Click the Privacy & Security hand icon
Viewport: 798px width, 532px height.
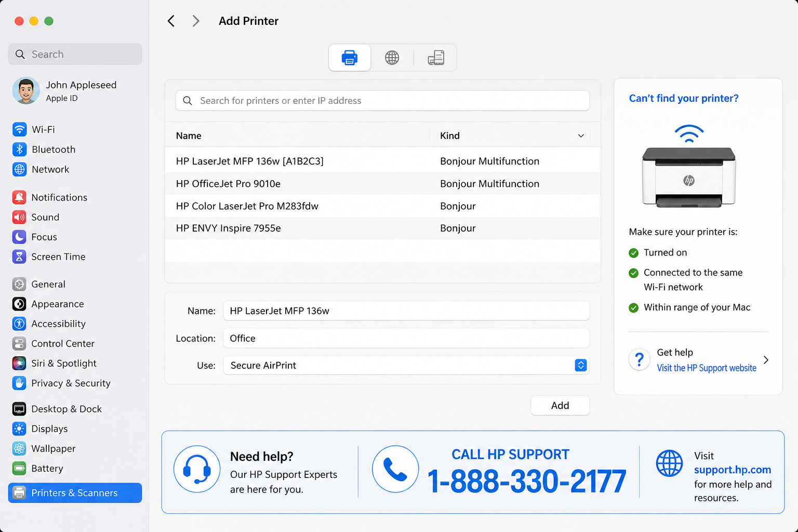click(19, 383)
